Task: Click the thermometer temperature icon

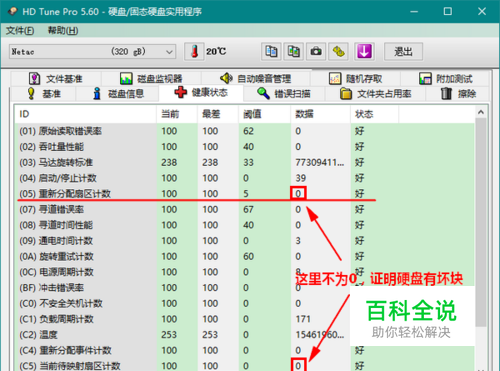Action: tap(194, 52)
